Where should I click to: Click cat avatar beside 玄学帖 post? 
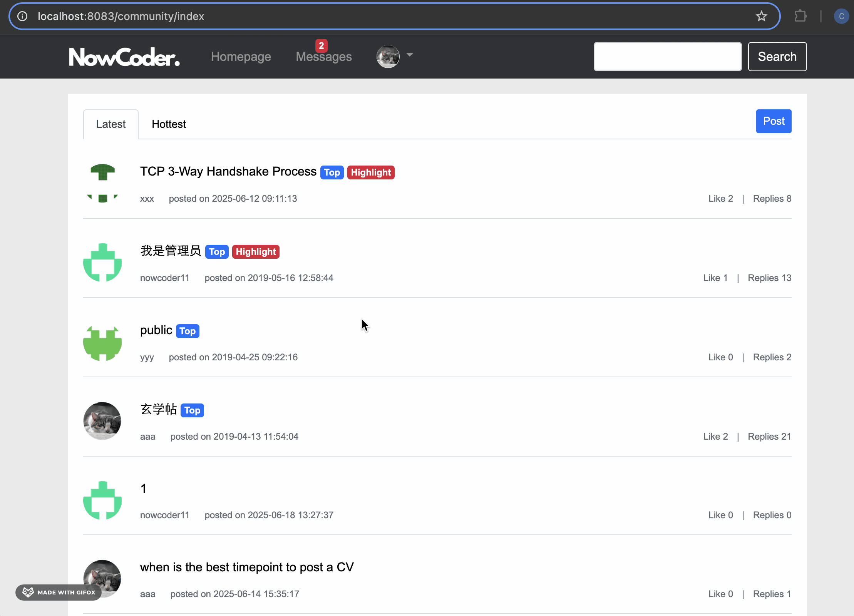[102, 421]
